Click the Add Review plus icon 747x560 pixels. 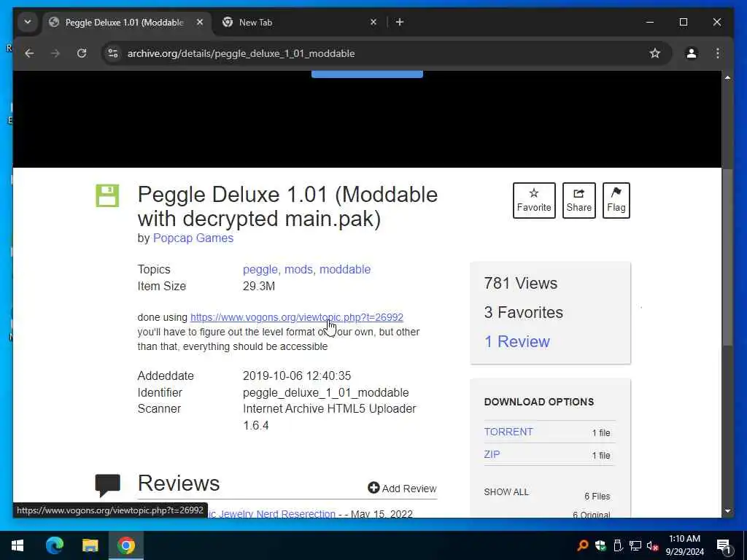373,488
